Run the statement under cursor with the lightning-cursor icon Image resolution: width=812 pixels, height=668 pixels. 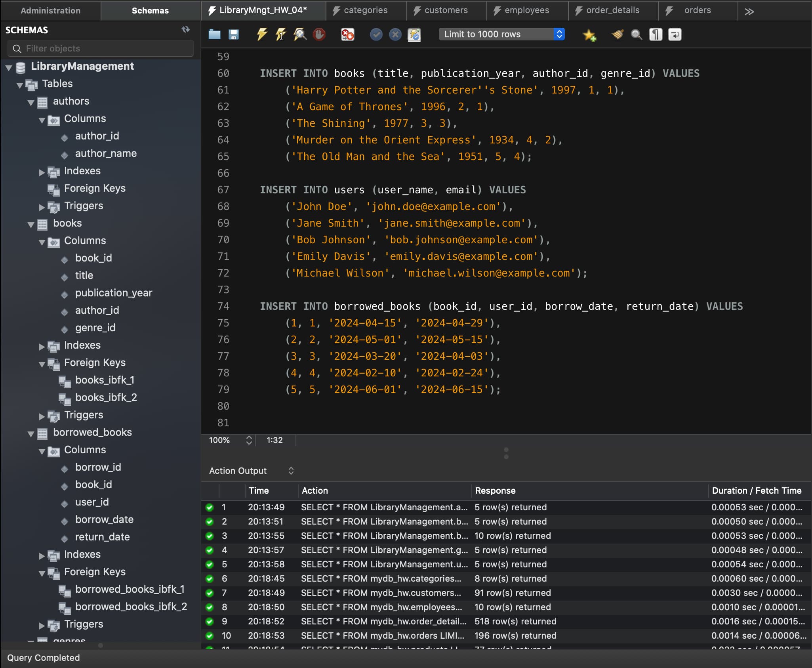coord(280,34)
